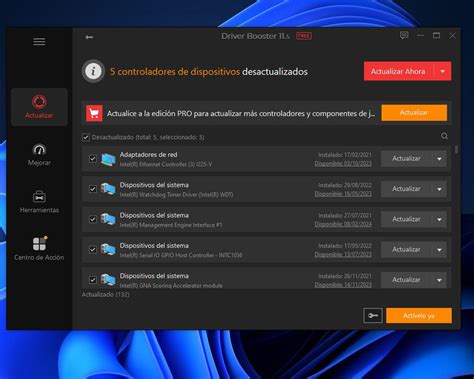Screen dimensions: 474x379
Task: Click the driver list scrollbar thumb
Action: point(456,150)
